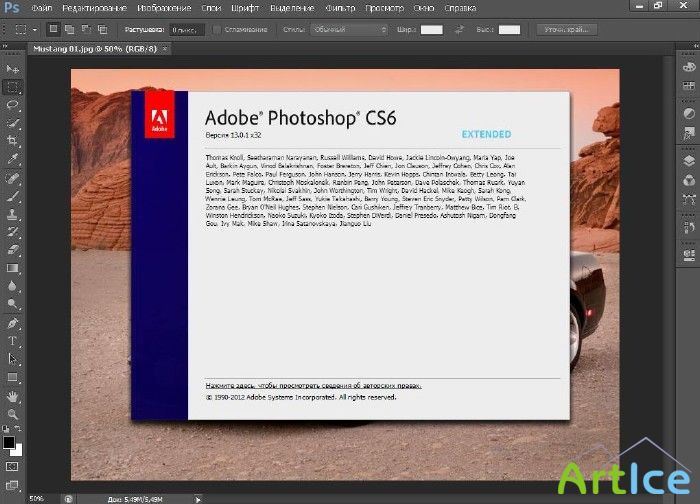Select the Clone Stamp tool

(12, 214)
